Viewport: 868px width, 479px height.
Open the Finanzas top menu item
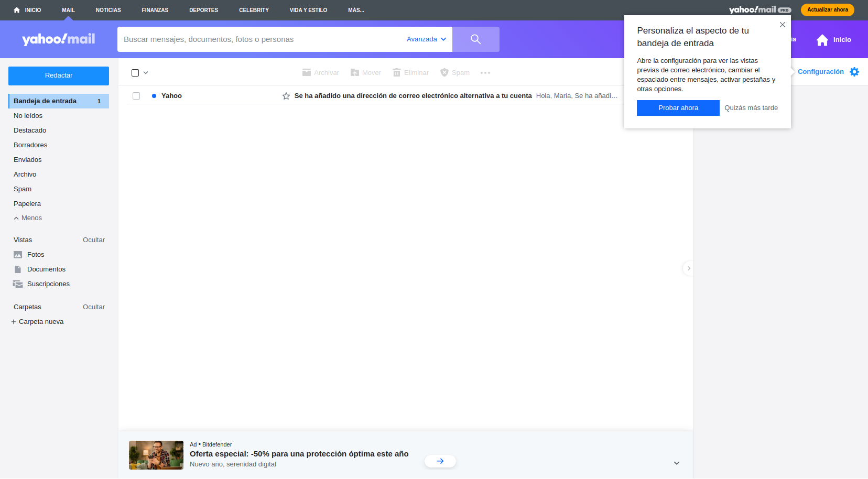(155, 10)
